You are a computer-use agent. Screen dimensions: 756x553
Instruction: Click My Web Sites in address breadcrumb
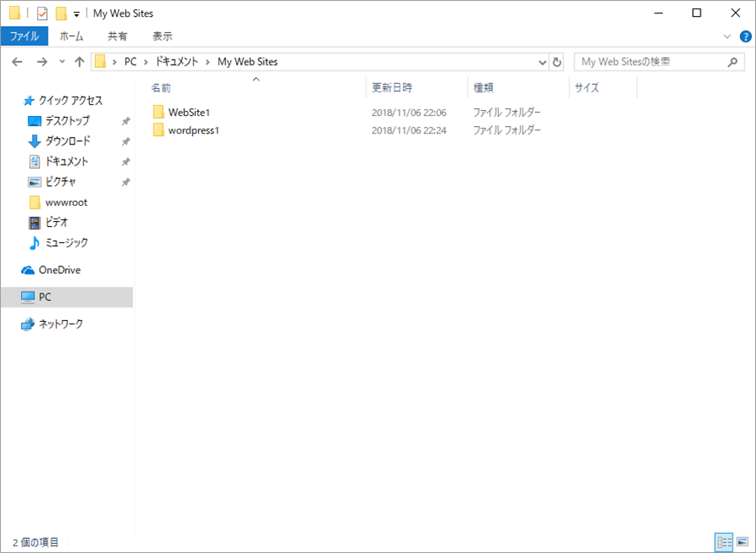pyautogui.click(x=248, y=61)
